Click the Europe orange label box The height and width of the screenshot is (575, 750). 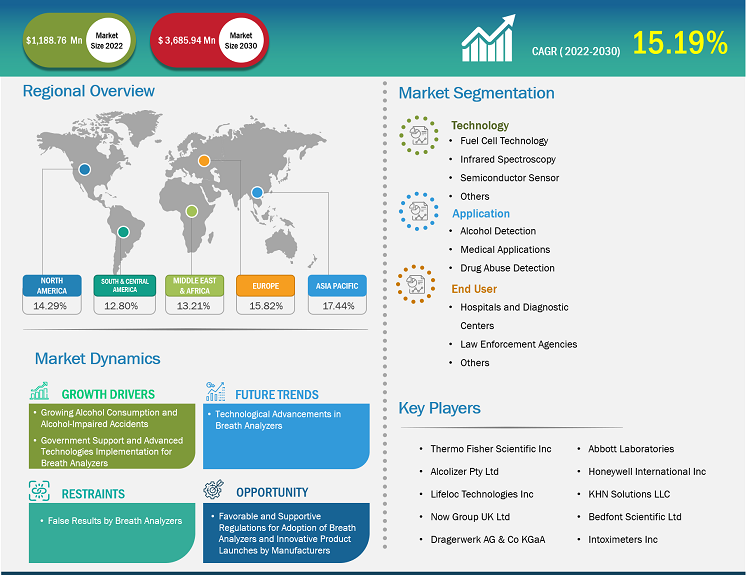point(265,285)
